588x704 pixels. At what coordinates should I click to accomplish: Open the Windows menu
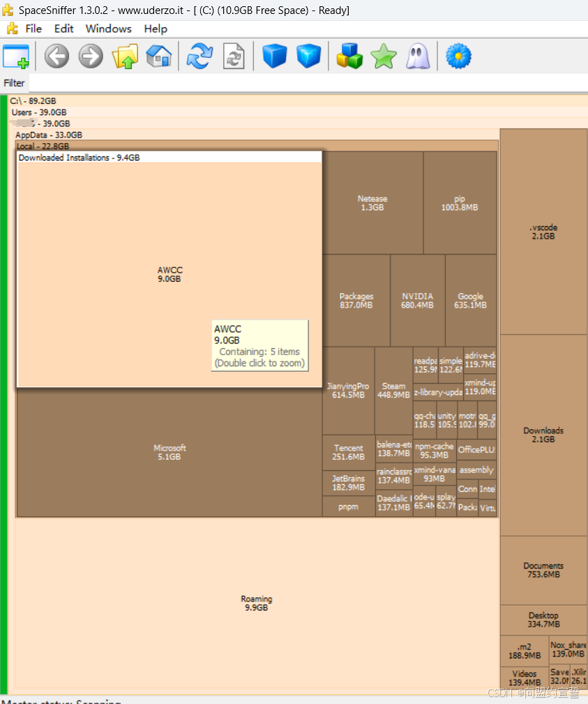109,29
